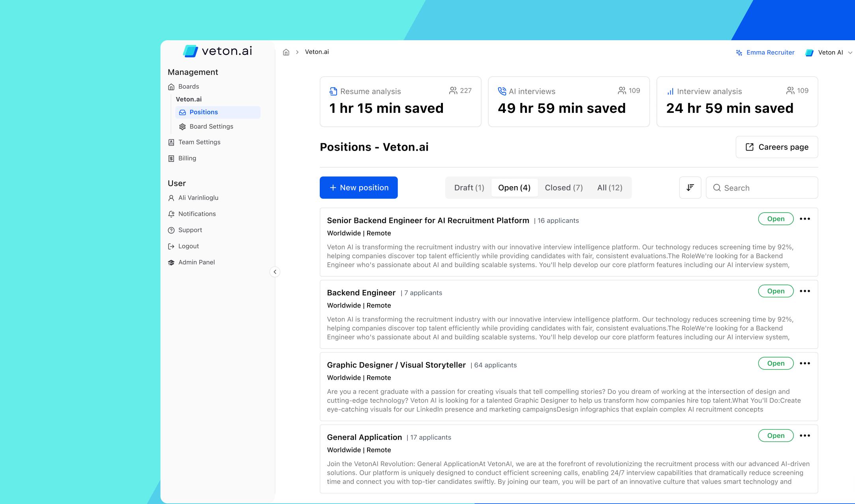This screenshot has width=855, height=504.
Task: Expand the Veton AI workspace dropdown
Action: (830, 52)
